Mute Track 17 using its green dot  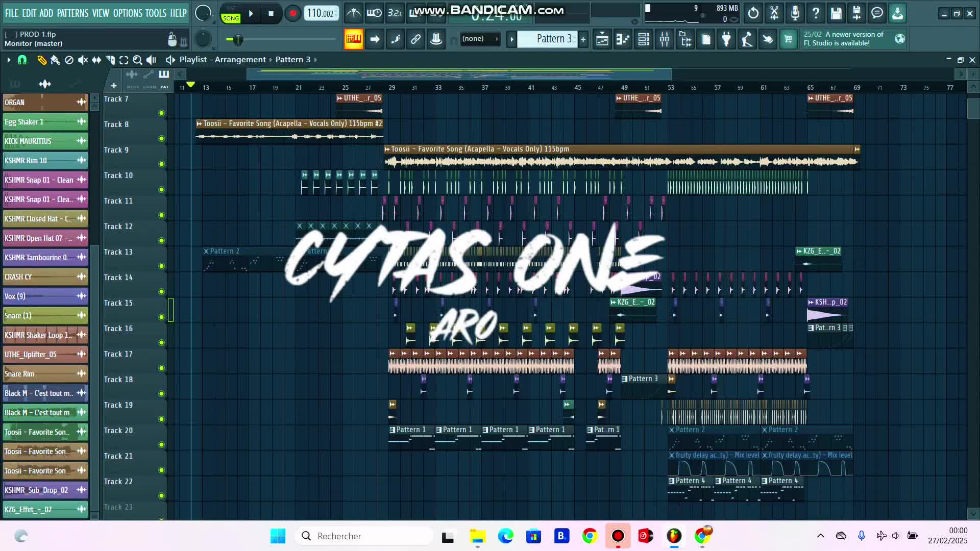click(x=162, y=368)
